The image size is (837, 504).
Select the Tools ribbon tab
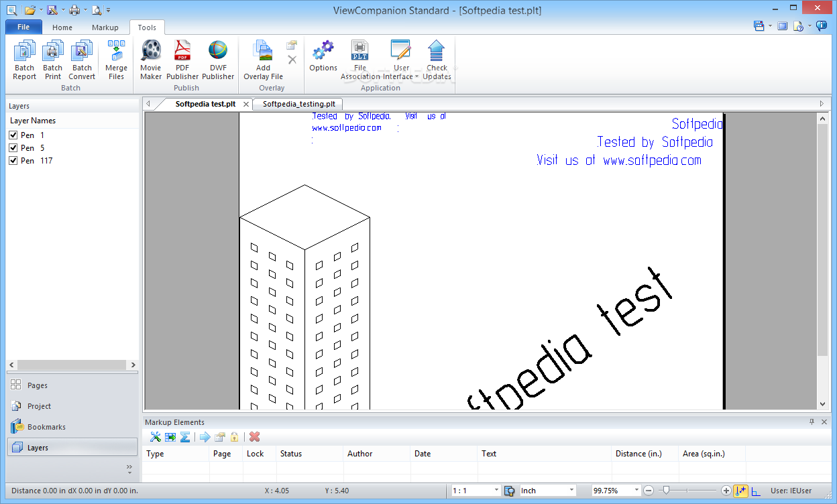[147, 27]
